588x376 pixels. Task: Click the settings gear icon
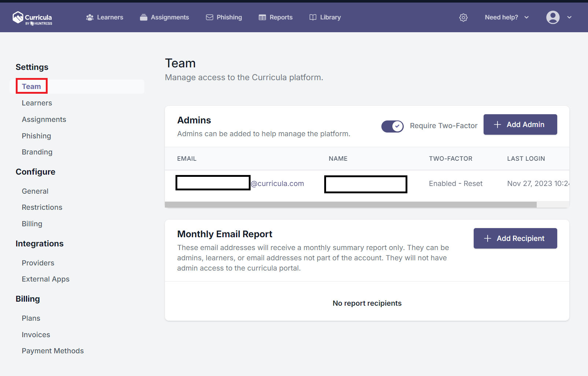tap(463, 18)
